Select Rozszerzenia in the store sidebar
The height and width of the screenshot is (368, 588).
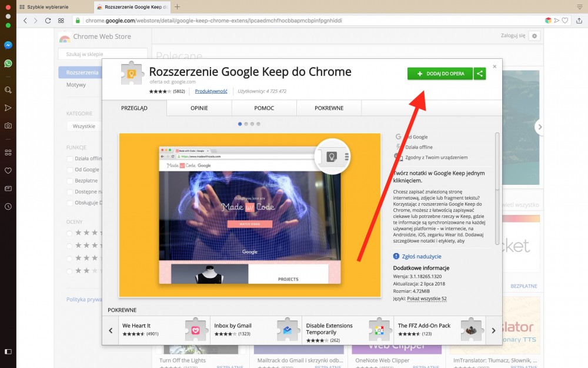point(80,72)
